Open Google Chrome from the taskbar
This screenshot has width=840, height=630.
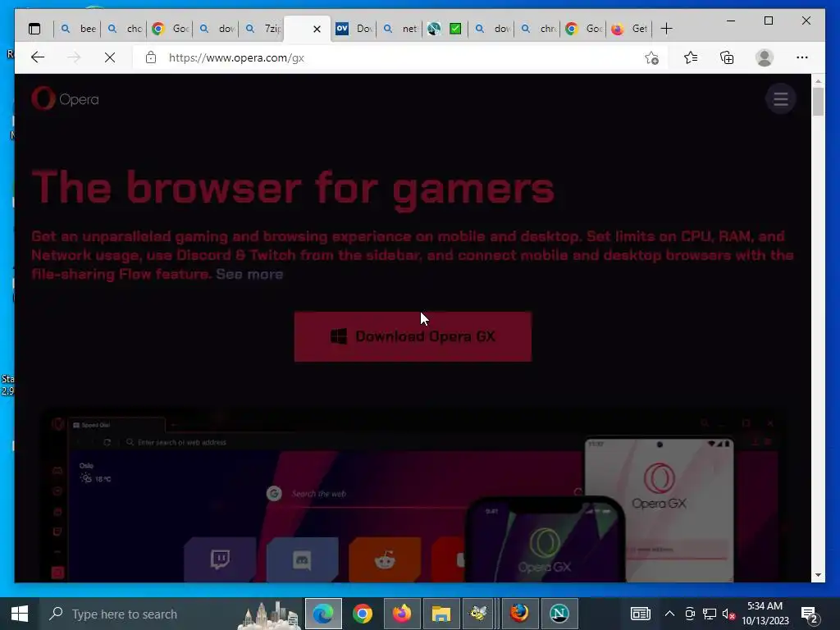(363, 614)
